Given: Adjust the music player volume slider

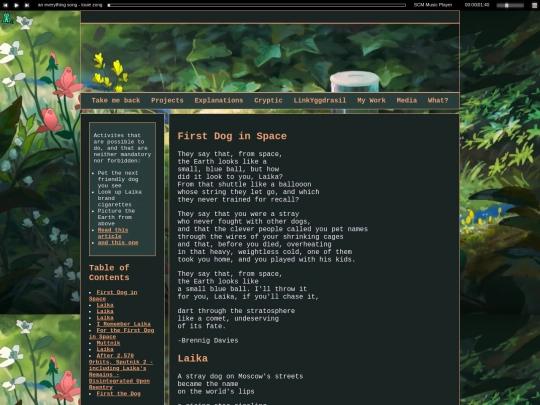Looking at the screenshot, I should click(510, 5).
